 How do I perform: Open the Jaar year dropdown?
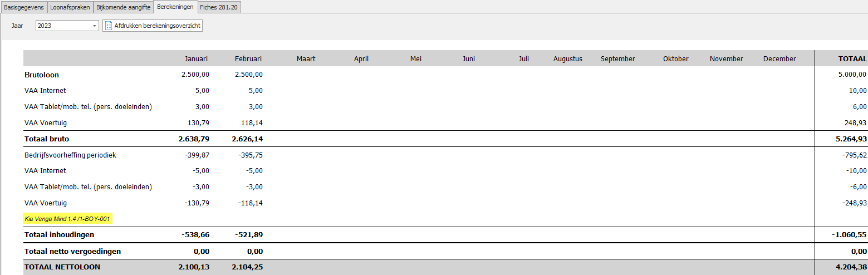95,26
